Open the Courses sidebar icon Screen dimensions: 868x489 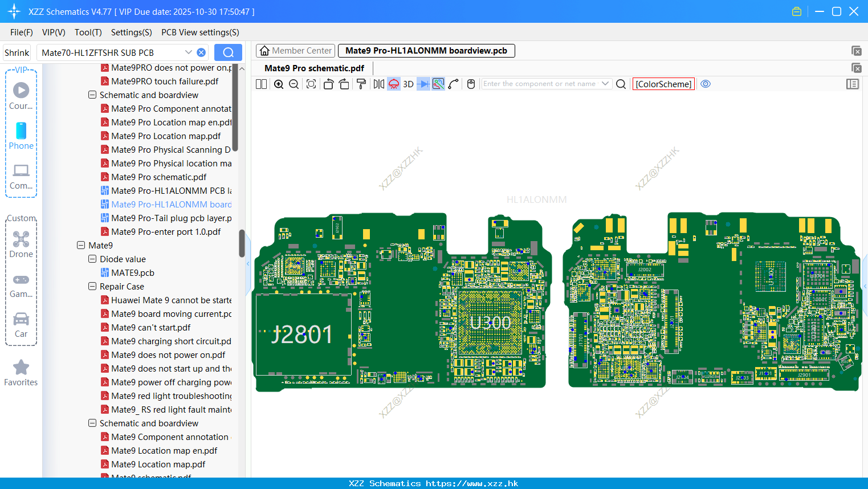[21, 96]
